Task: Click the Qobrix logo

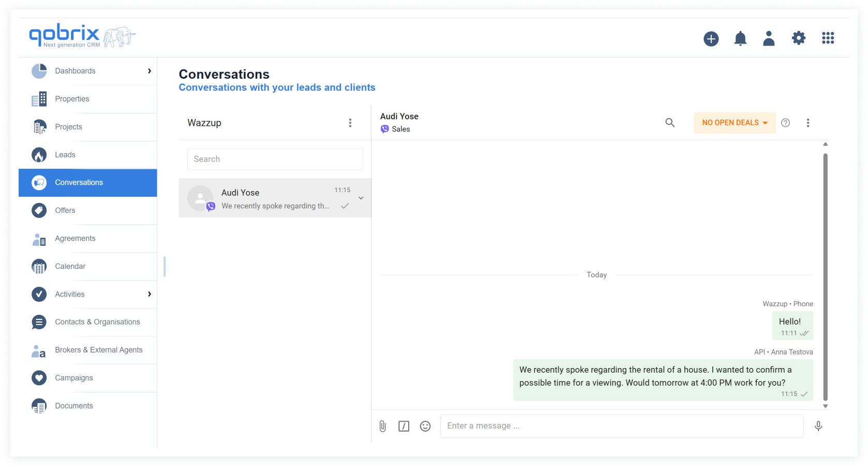Action: 82,36
